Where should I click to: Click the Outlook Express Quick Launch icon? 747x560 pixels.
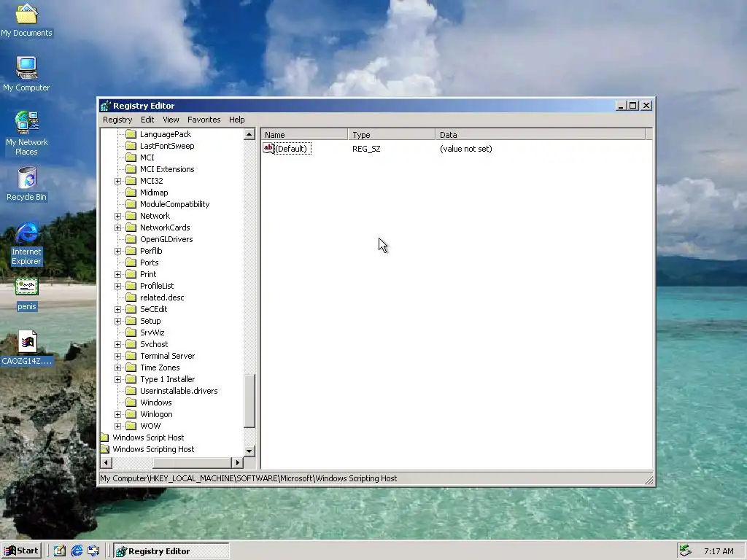[x=94, y=551]
